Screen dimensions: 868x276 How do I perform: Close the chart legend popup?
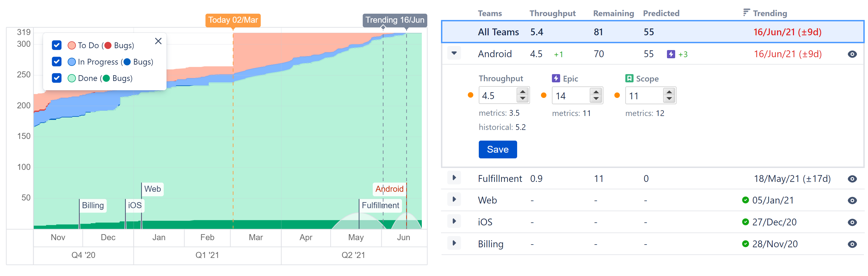coord(158,41)
